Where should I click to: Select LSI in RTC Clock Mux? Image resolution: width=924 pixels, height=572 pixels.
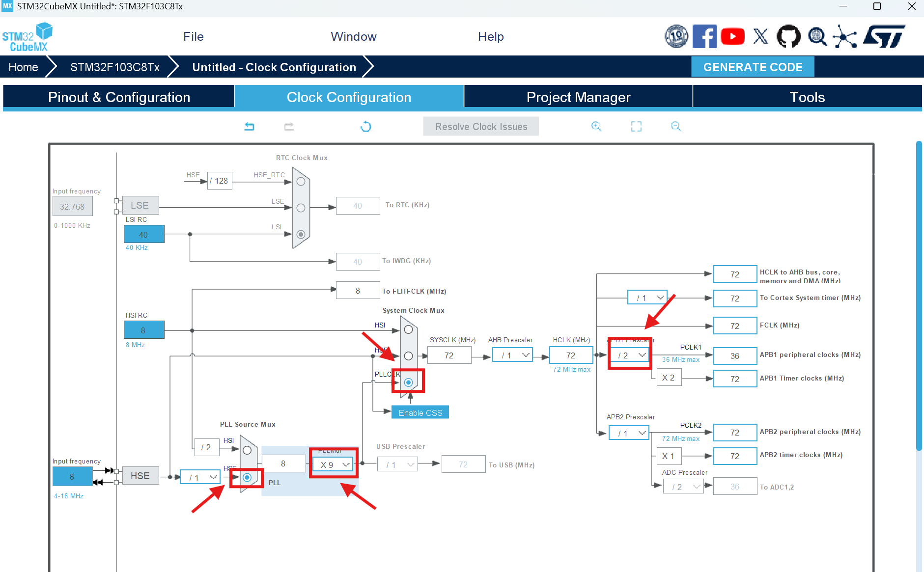coord(301,234)
